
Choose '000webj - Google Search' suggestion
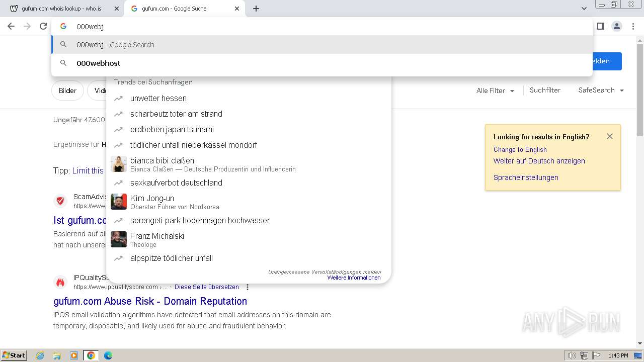click(x=322, y=45)
